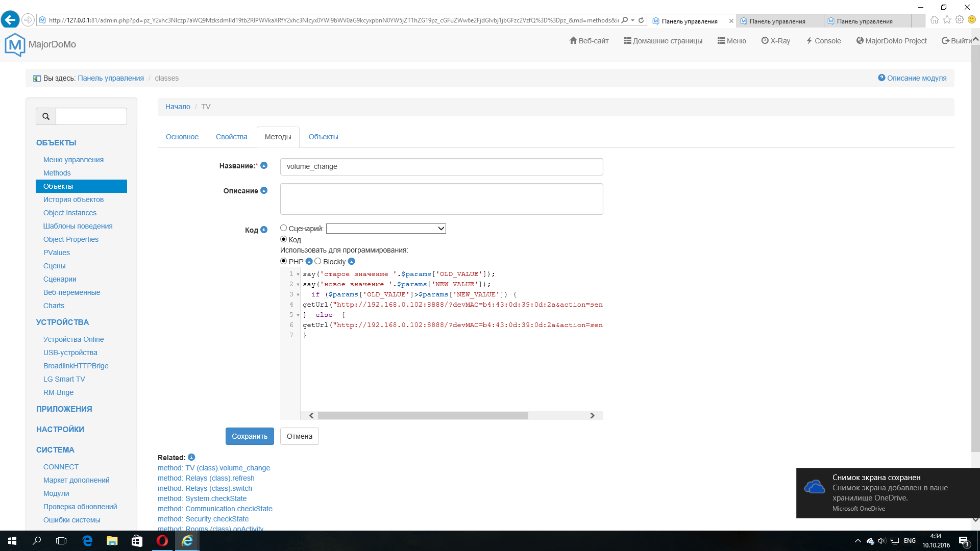The width and height of the screenshot is (980, 551).
Task: Open Opera browser from taskbar
Action: click(162, 541)
